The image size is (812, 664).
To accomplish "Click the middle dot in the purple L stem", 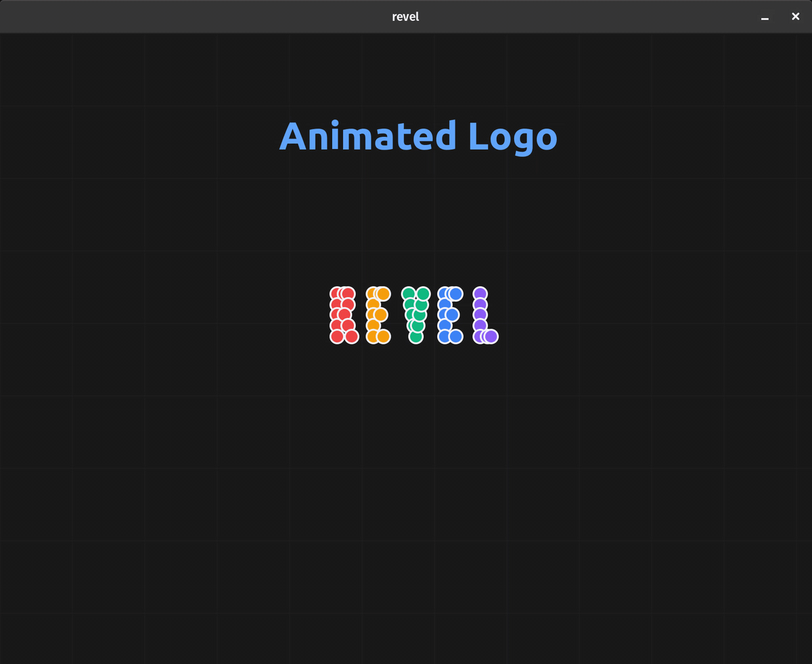I will pos(480,315).
